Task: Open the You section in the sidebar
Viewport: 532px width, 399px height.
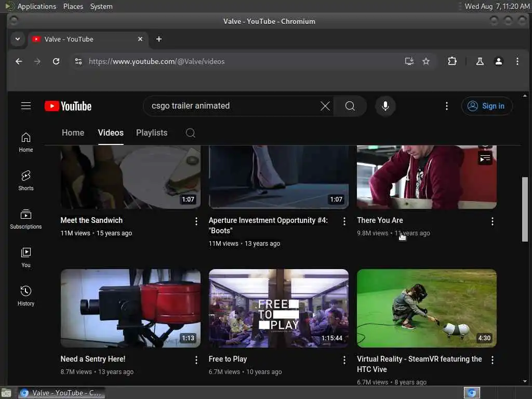Action: 26,258
